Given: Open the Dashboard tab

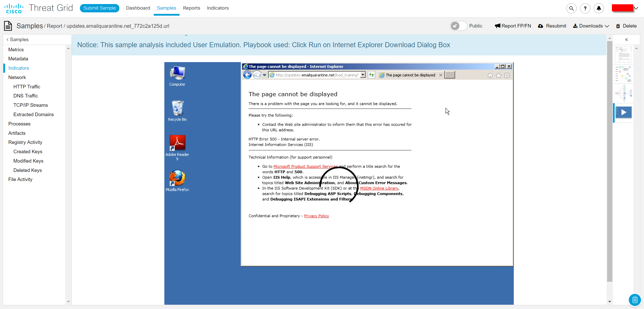Looking at the screenshot, I should tap(138, 8).
